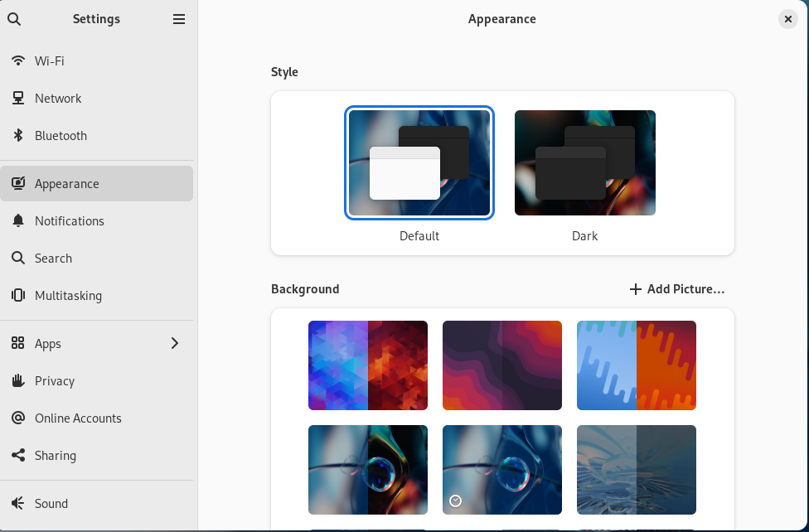Click the Apps label in sidebar

[x=47, y=344]
